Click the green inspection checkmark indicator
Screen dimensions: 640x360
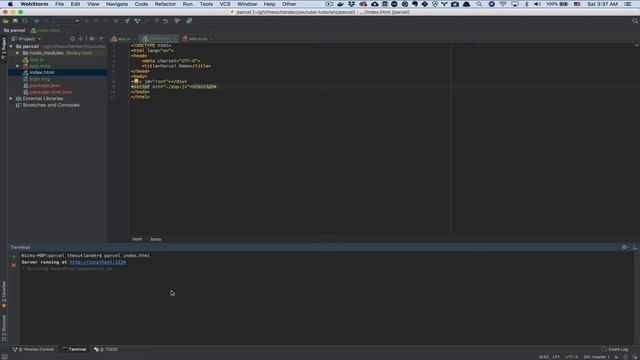pos(636,44)
